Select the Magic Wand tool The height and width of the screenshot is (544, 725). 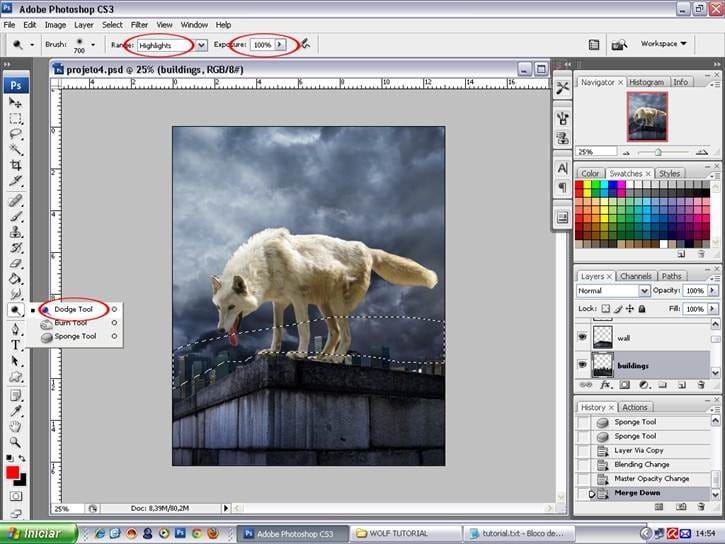coord(15,150)
